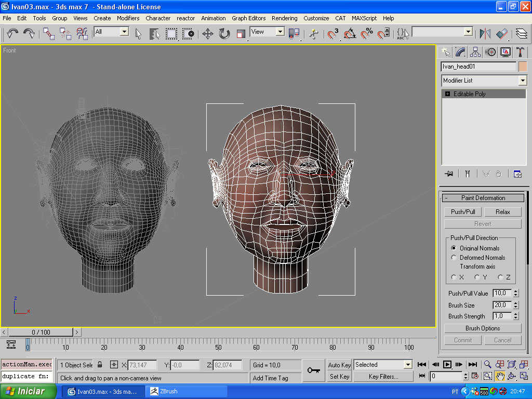Select the Deformed Normals radio button
532x399 pixels.
[454, 258]
